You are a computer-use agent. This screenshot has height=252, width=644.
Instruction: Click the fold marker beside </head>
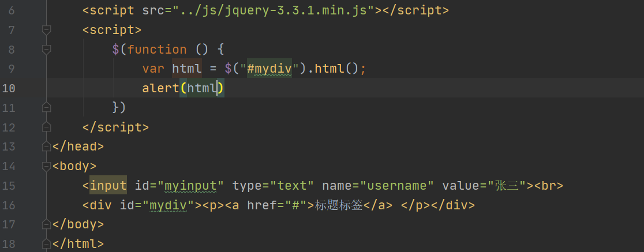[46, 146]
